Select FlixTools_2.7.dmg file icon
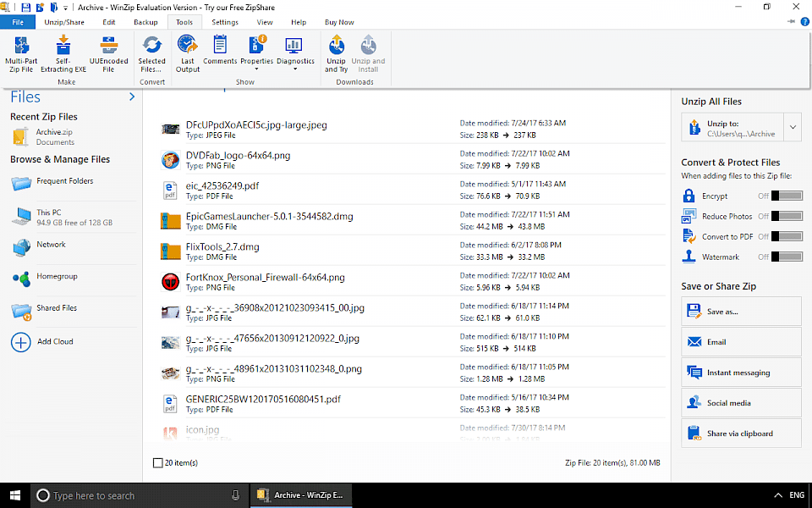Image resolution: width=812 pixels, height=508 pixels. (170, 251)
